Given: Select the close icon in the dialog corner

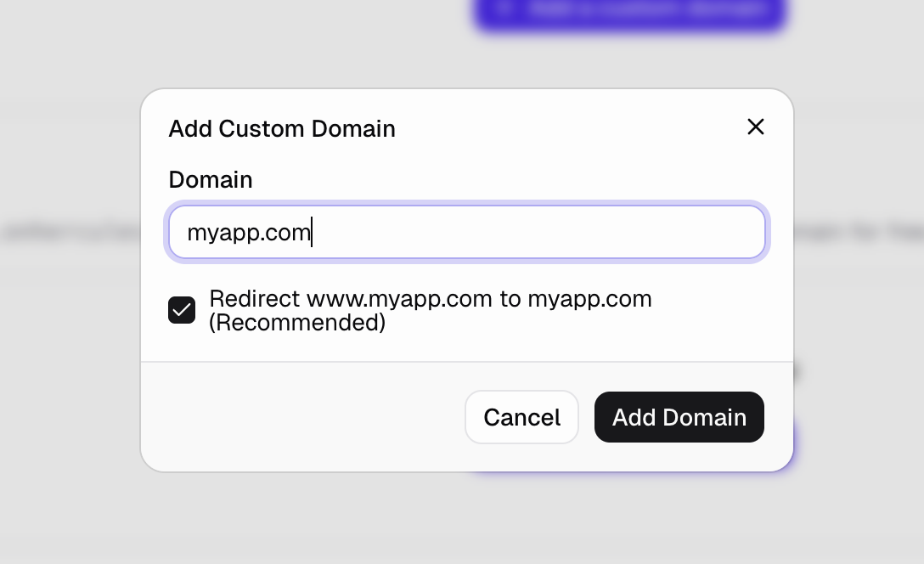Looking at the screenshot, I should (755, 127).
